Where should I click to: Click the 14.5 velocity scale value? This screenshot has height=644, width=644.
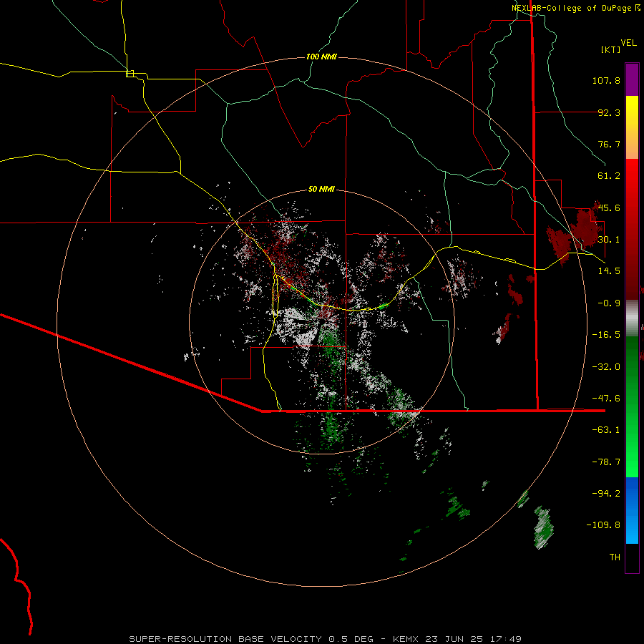click(x=609, y=270)
